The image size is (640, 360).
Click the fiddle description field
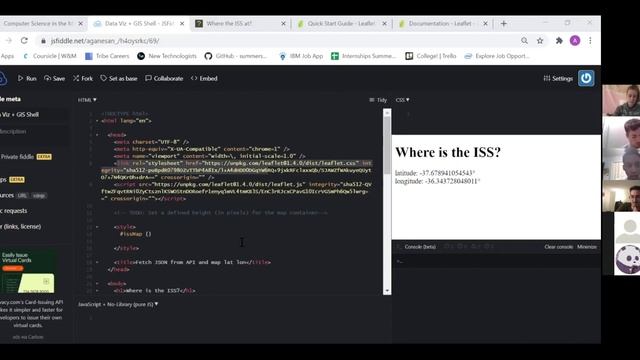(x=33, y=131)
